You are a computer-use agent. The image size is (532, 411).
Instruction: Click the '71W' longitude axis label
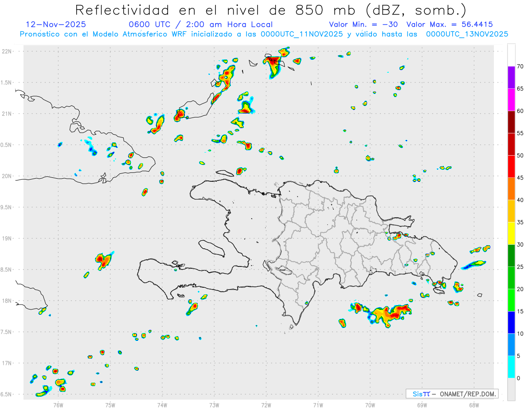(318, 405)
